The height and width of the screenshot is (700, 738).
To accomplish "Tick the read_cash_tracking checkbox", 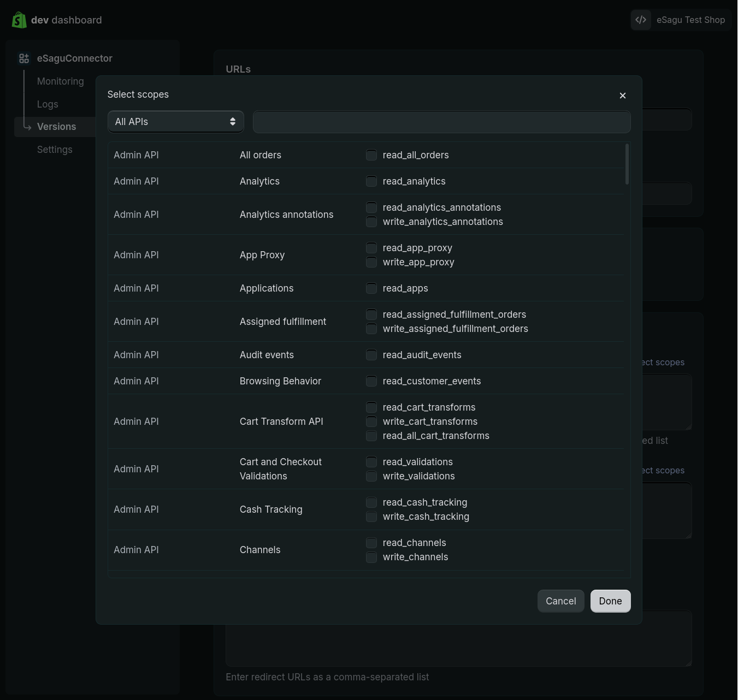I will (371, 502).
